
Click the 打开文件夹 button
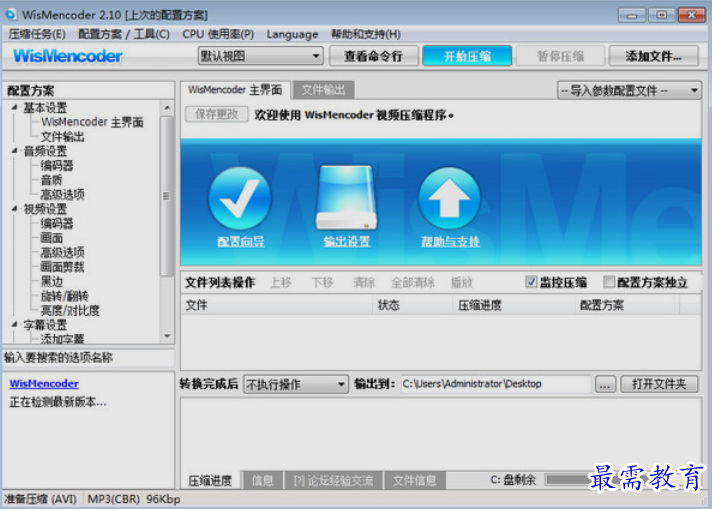(659, 384)
